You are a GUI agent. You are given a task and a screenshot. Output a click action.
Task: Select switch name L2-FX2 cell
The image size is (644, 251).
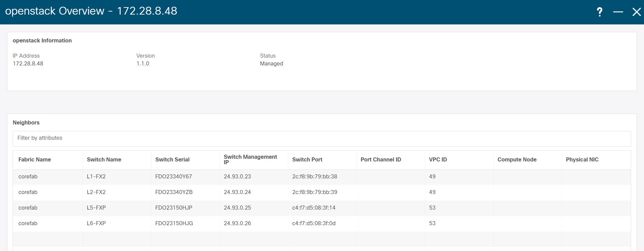pos(96,192)
